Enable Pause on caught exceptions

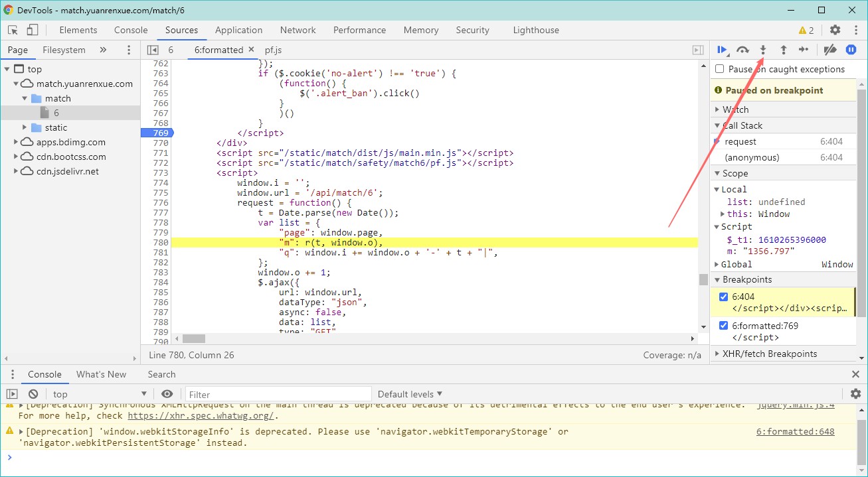click(720, 69)
